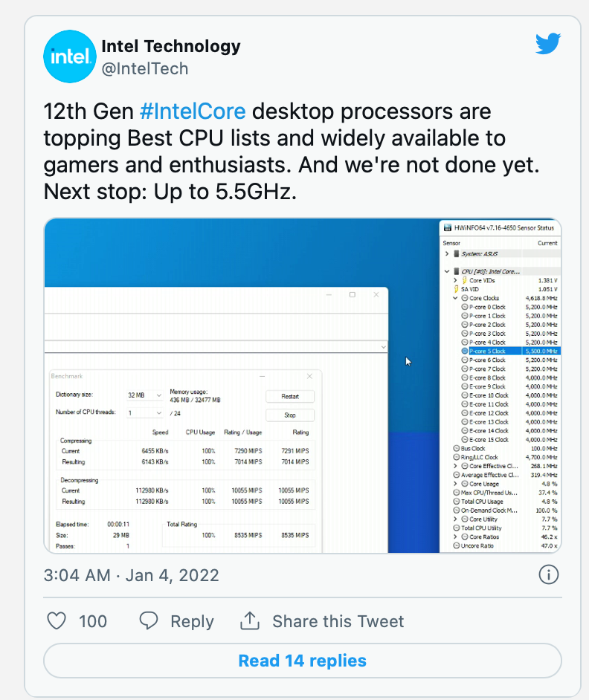
Task: Click the share upload arrow icon
Action: [249, 620]
